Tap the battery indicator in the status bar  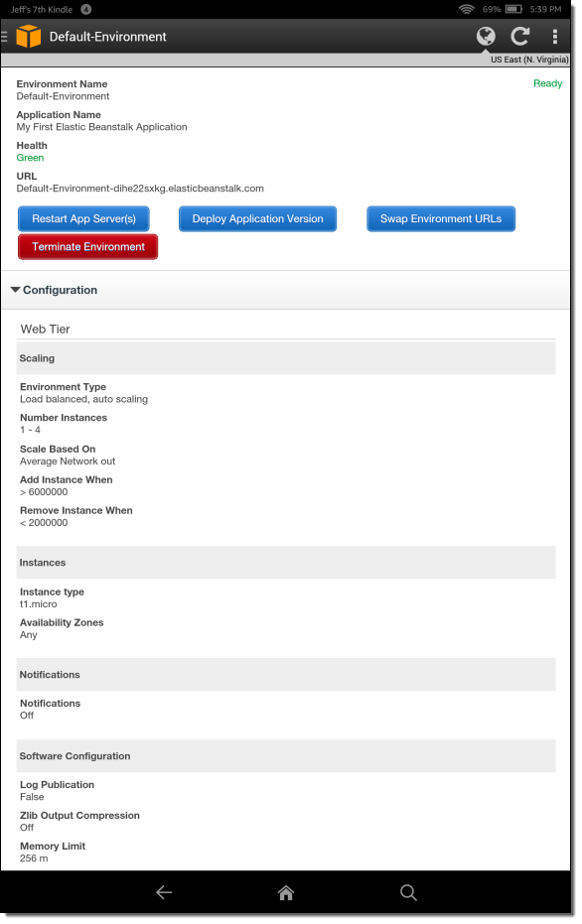513,9
